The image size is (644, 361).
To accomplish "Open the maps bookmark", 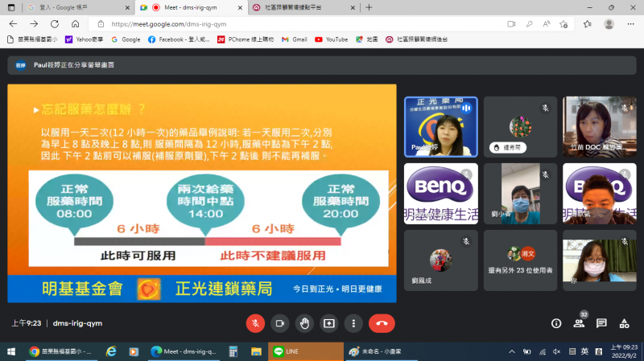I will coord(367,39).
